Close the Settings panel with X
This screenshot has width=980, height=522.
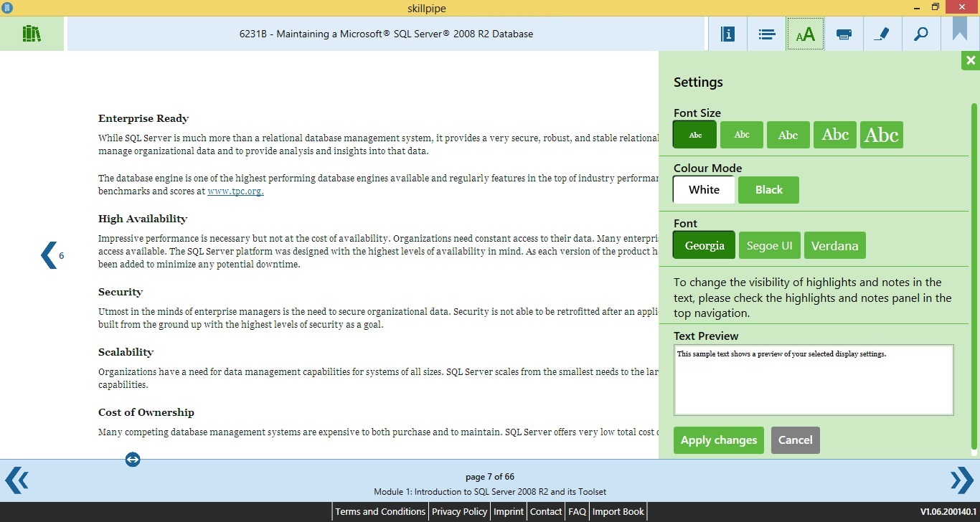coord(971,61)
